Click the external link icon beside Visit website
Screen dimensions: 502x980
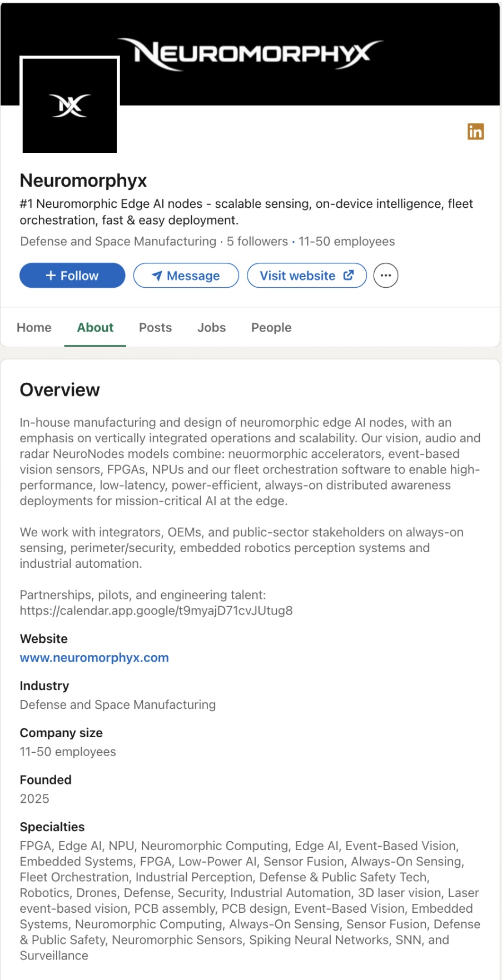[x=349, y=275]
